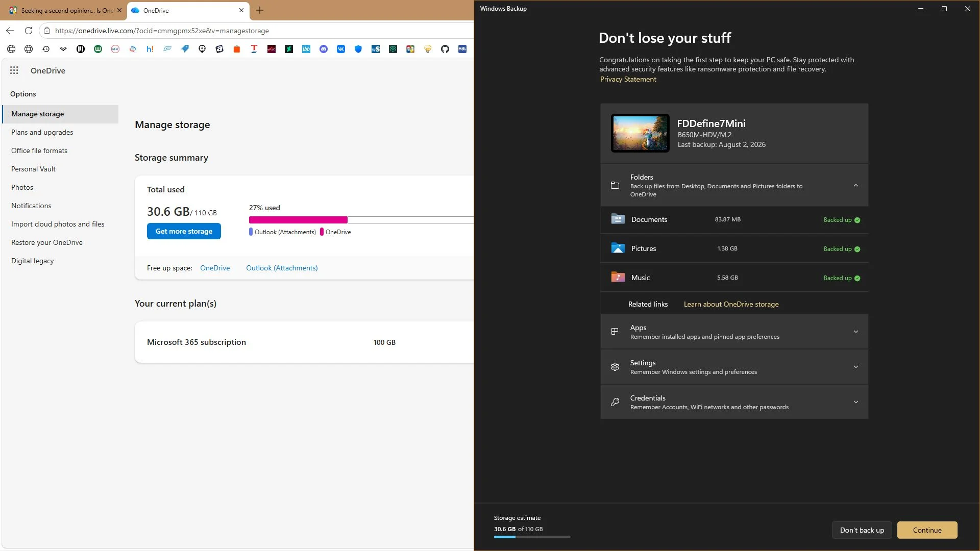
Task: Reload the OneDrive page
Action: click(x=29, y=31)
